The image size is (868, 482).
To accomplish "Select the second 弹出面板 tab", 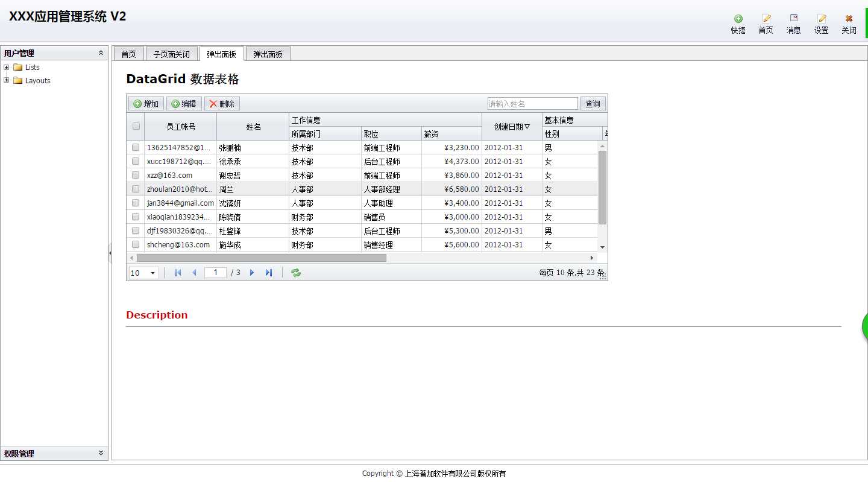I will pos(268,54).
